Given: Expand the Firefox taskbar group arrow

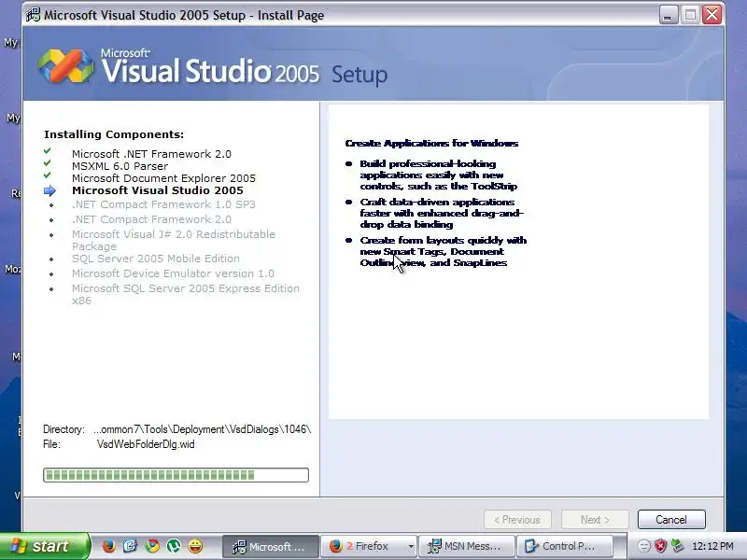Looking at the screenshot, I should 411,546.
